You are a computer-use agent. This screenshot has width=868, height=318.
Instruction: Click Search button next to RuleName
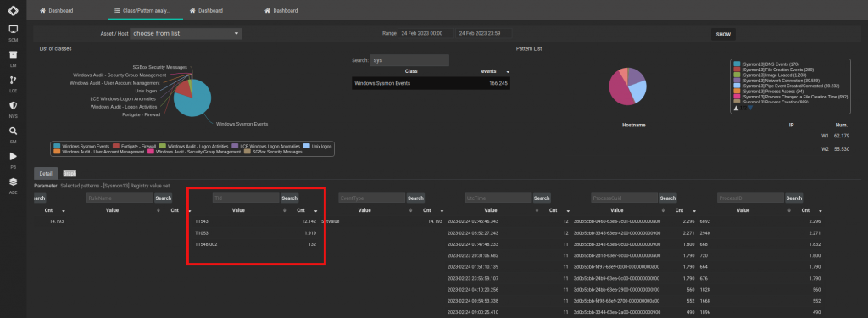(164, 198)
